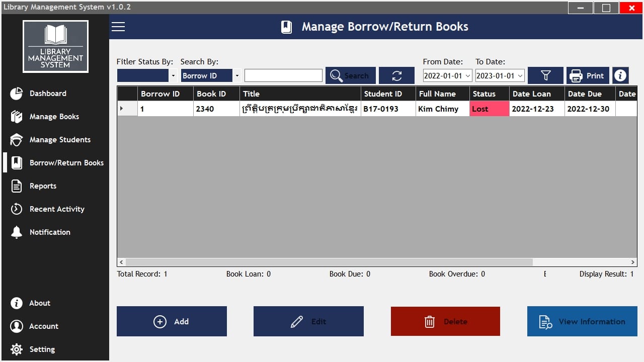Sort by Borrow ID column header
Screen dimensions: 644x362
(x=166, y=94)
